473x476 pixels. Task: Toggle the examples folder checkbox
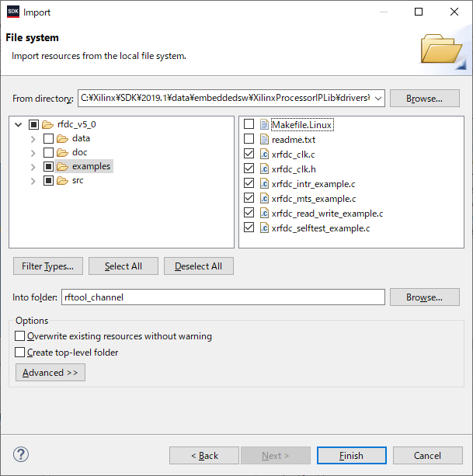[x=49, y=166]
